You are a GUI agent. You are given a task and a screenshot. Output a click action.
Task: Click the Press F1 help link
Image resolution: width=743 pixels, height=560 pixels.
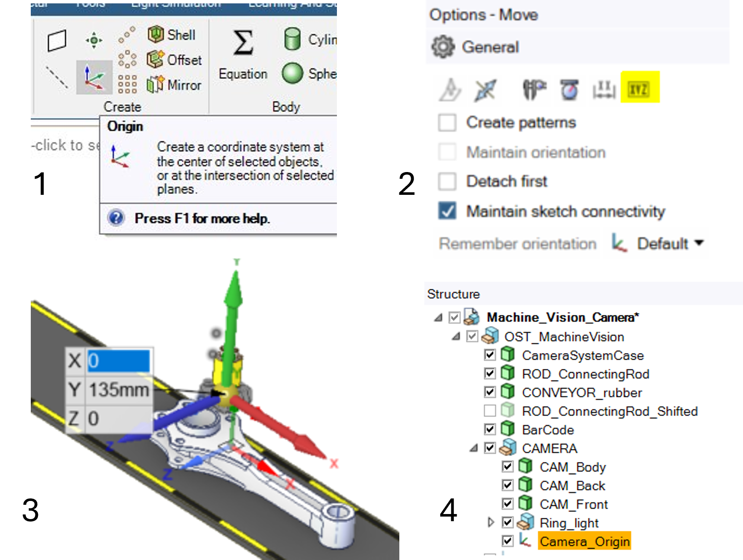click(x=202, y=218)
